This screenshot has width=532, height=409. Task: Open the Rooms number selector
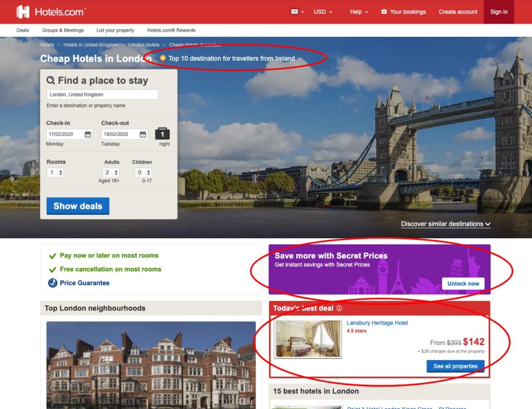(55, 172)
